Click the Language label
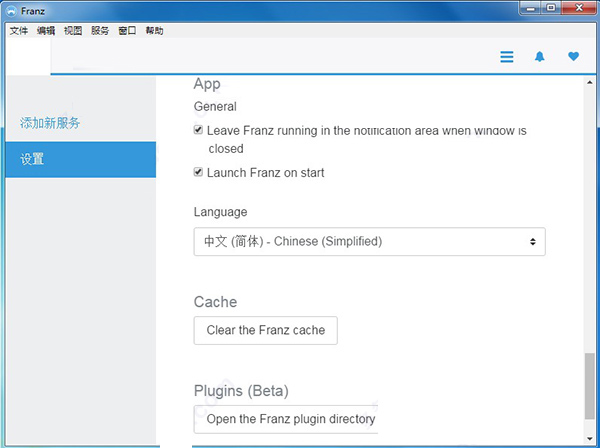600x448 pixels. (220, 212)
